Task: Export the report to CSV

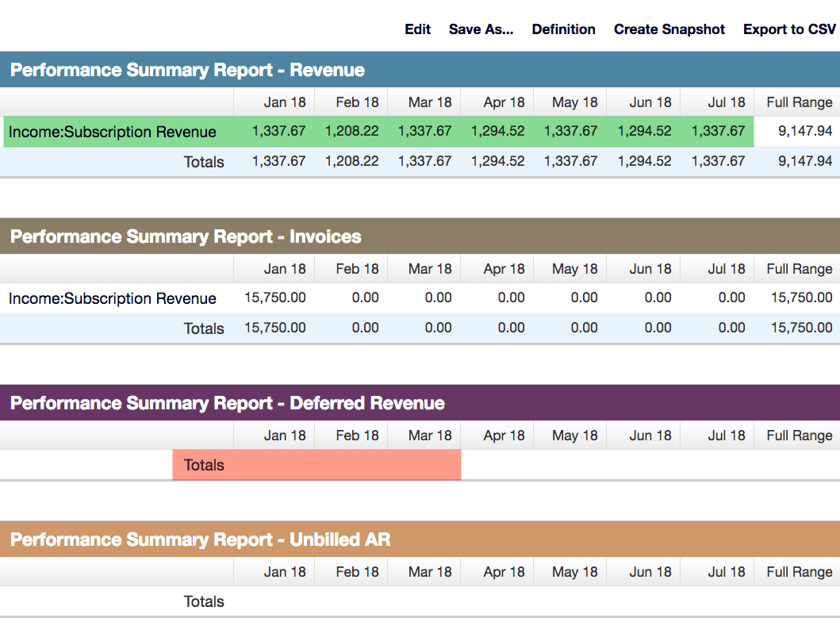Action: tap(789, 29)
